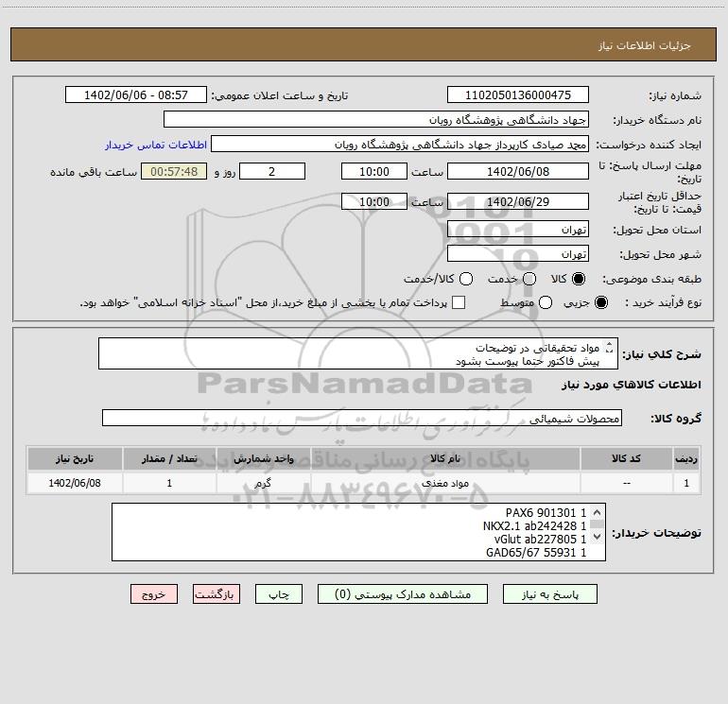Click the شماره نیاز number field
Viewport: 728px width, 704px height.
point(518,94)
